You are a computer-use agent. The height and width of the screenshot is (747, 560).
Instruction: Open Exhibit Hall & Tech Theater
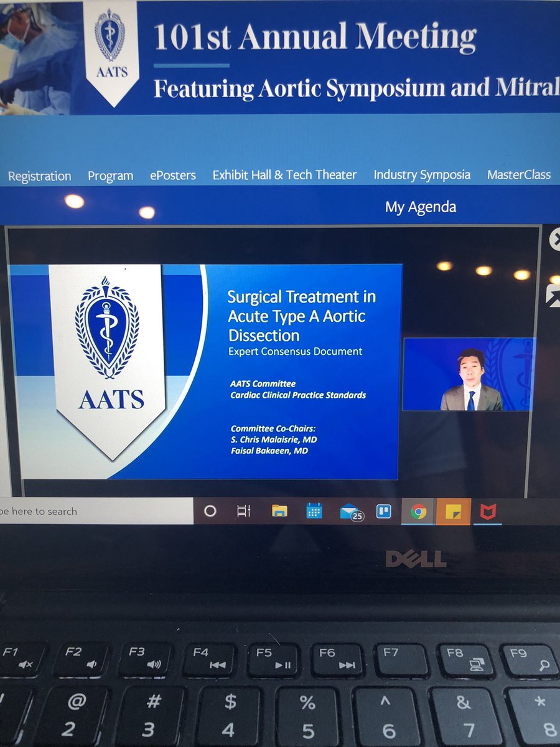point(284,175)
